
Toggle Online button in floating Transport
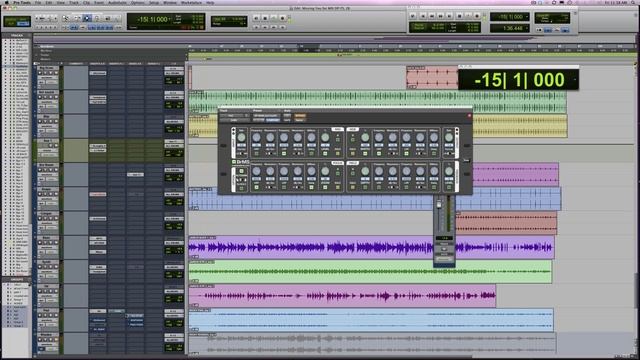click(x=412, y=16)
